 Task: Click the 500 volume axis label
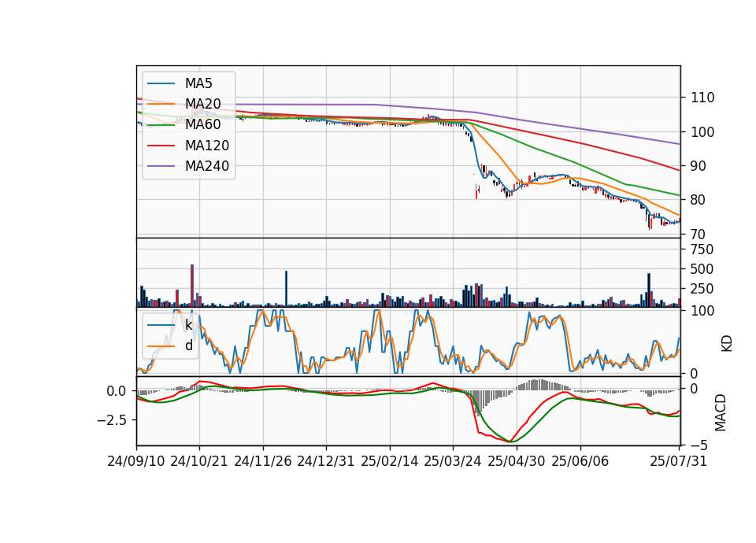click(702, 269)
